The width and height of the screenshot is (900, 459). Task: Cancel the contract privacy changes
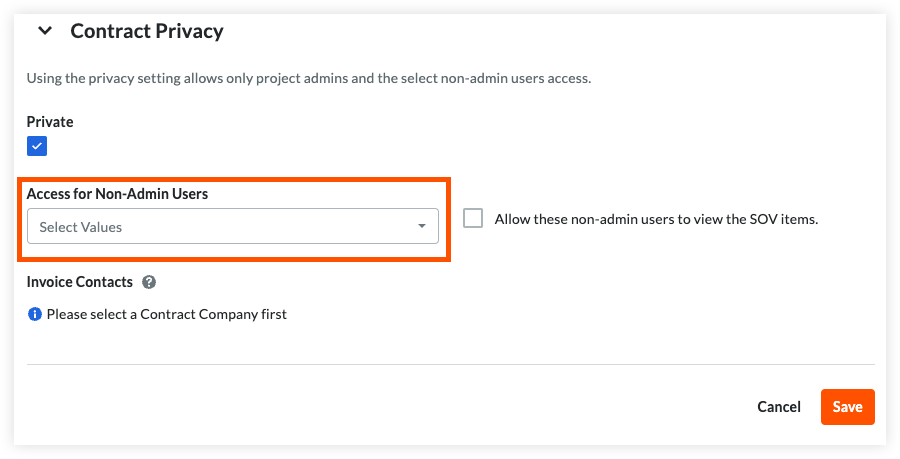[x=779, y=407]
